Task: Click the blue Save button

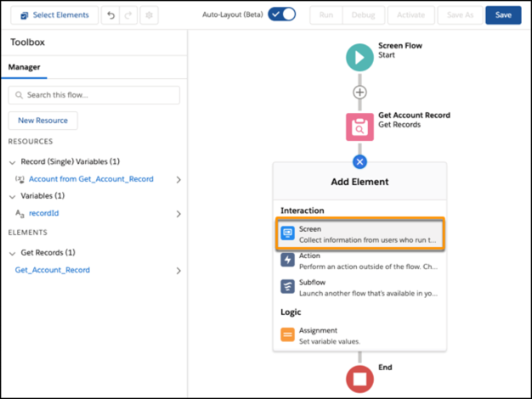Action: tap(503, 15)
